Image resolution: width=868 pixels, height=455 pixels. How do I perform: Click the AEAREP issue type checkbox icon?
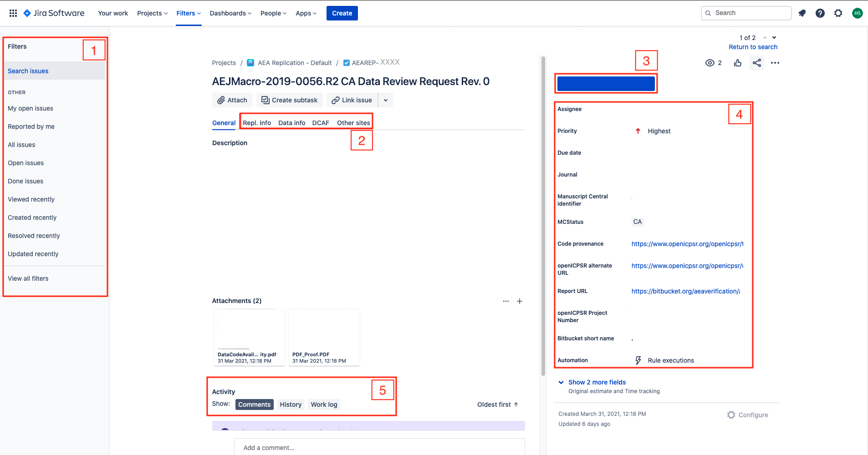click(x=347, y=63)
